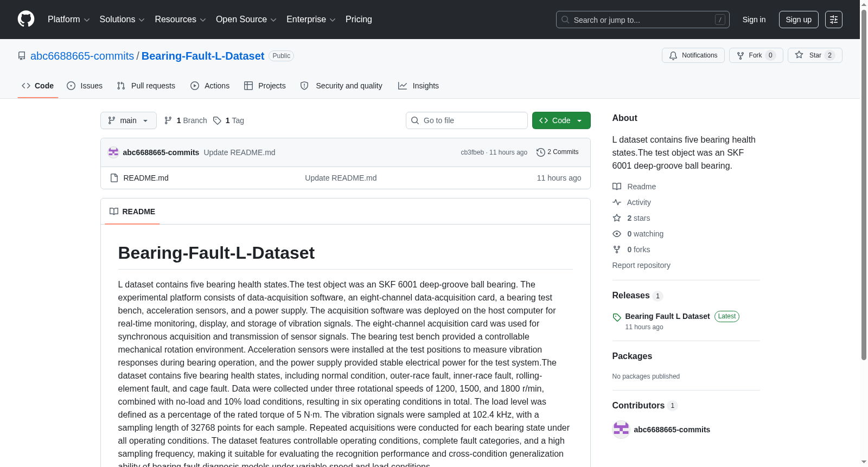This screenshot has height=467, width=868.
Task: Click the abc6688665-commits avatar in commit row
Action: pos(113,152)
